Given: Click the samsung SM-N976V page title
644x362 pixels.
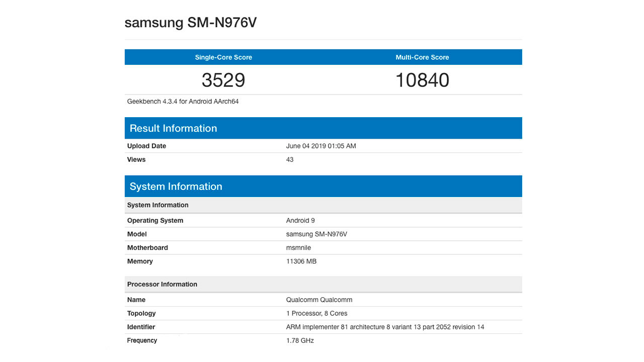Looking at the screenshot, I should (x=191, y=23).
